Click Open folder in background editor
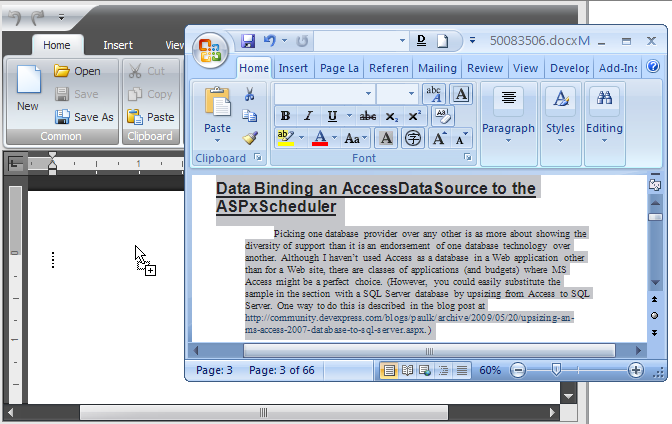This screenshot has width=672, height=424. click(78, 71)
